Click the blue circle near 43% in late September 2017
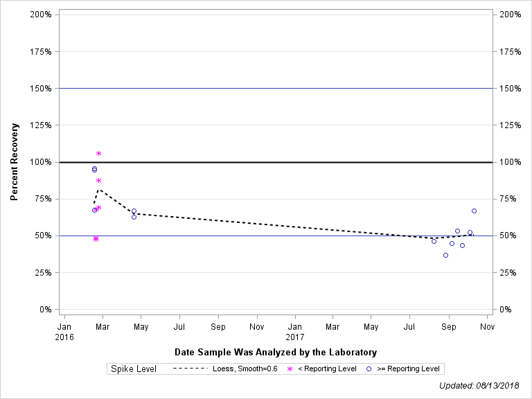This screenshot has width=532, height=399. 463,246
